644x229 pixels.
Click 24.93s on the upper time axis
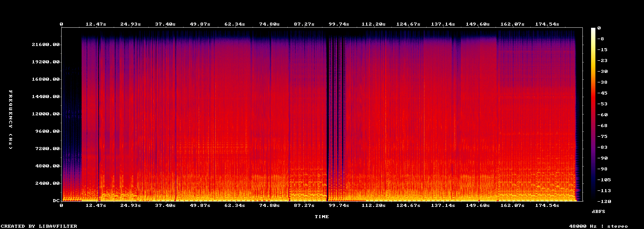click(131, 24)
